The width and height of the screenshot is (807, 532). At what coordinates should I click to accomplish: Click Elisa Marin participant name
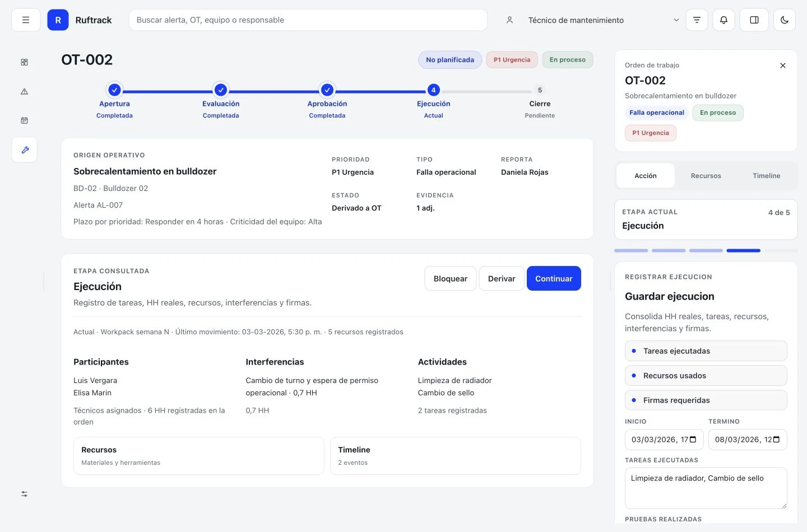(x=92, y=393)
